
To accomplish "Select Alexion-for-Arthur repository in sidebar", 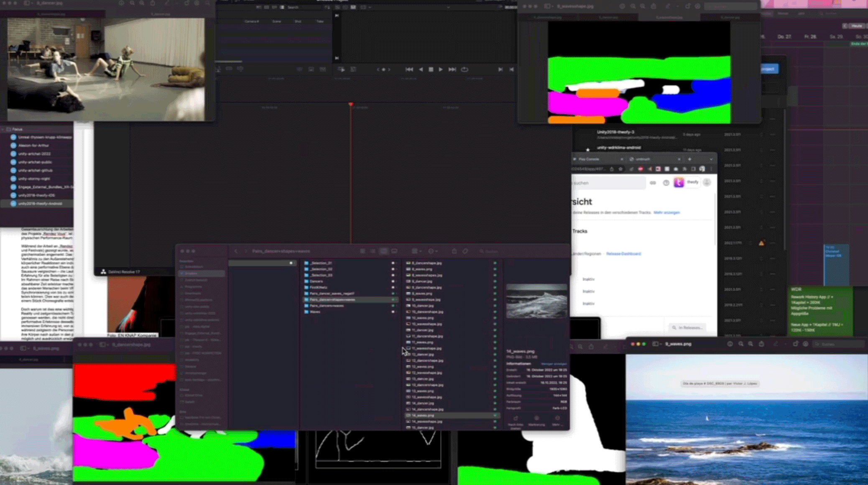I will pyautogui.click(x=37, y=145).
